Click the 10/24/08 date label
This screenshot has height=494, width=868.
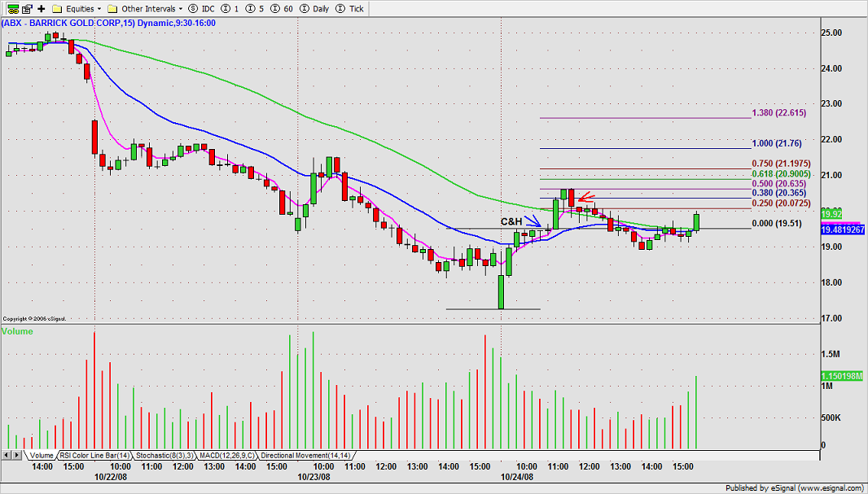(517, 476)
